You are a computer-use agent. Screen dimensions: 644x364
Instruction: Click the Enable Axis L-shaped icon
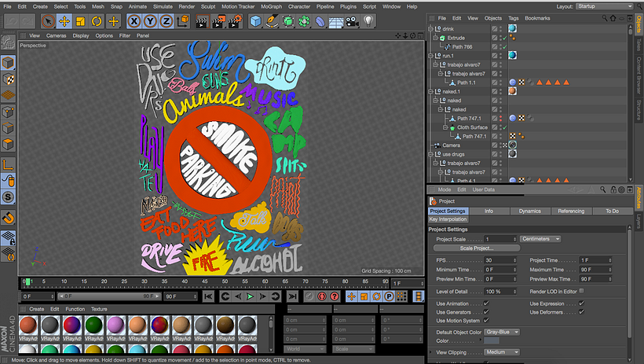tap(8, 164)
